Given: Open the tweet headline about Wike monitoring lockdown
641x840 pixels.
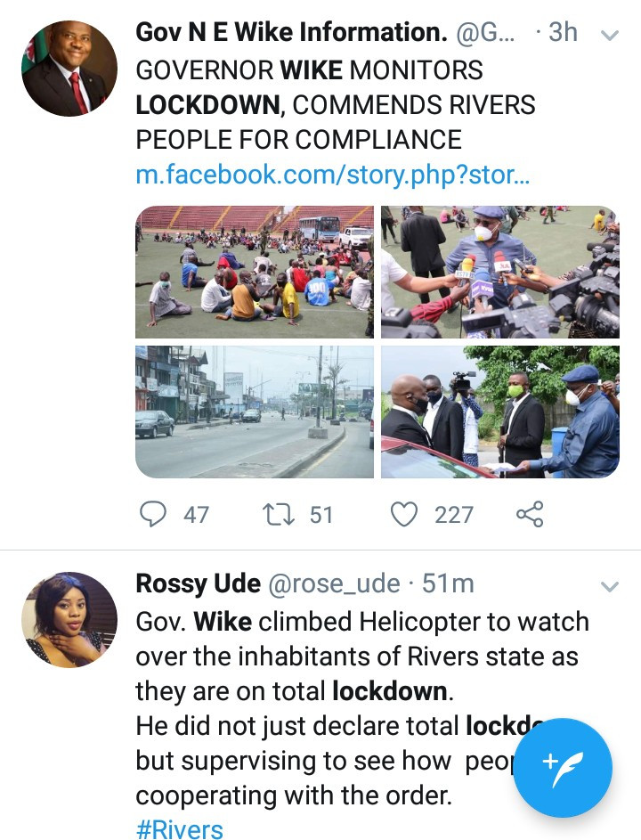Looking at the screenshot, I should [335, 104].
